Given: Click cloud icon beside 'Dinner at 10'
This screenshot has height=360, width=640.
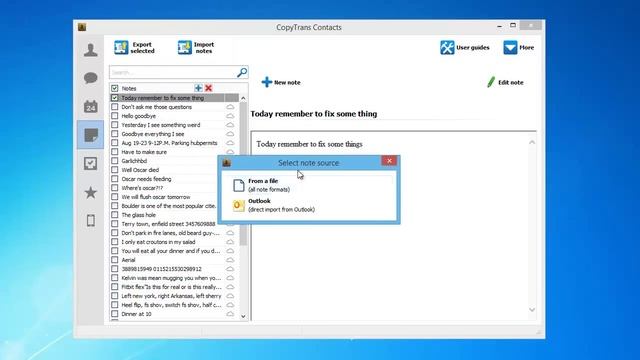Looking at the screenshot, I should [230, 314].
